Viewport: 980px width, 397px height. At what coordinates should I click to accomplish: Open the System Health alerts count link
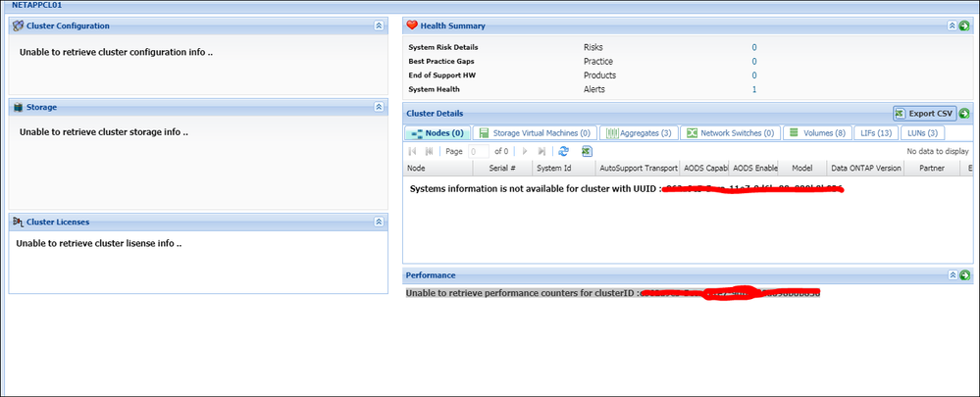click(x=753, y=89)
